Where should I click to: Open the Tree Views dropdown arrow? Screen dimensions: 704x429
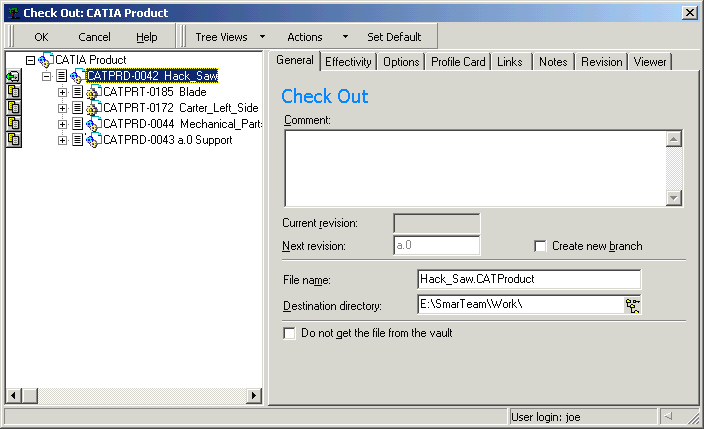[x=263, y=37]
